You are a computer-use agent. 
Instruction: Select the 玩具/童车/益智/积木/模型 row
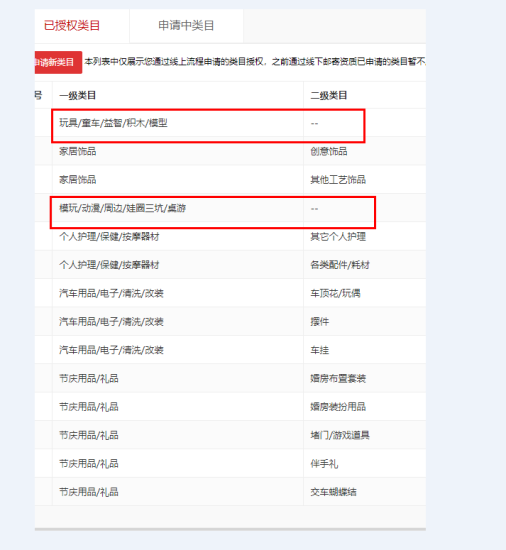pos(230,123)
